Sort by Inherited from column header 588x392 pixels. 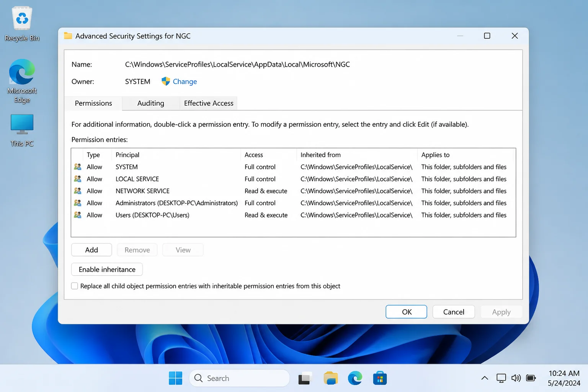click(357, 155)
